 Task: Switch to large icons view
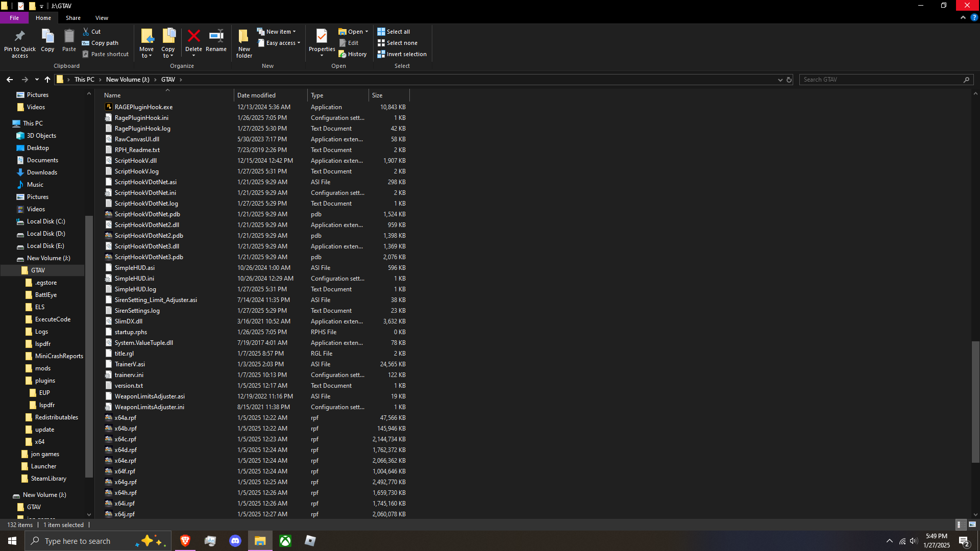[x=972, y=524]
